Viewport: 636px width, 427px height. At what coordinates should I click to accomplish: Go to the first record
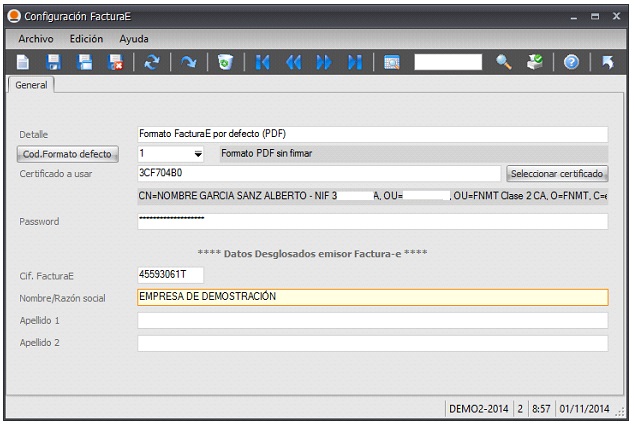coord(263,62)
